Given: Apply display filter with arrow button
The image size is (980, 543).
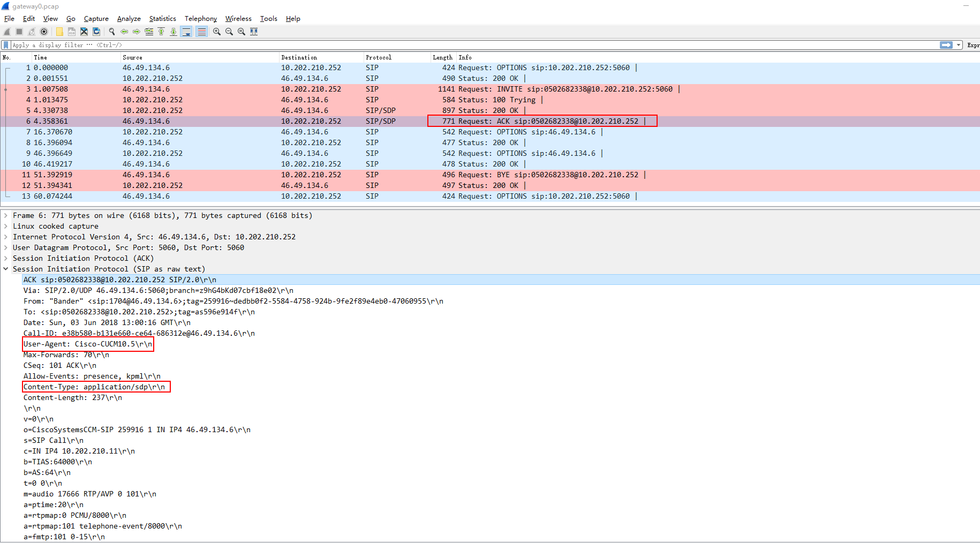Looking at the screenshot, I should pos(946,45).
